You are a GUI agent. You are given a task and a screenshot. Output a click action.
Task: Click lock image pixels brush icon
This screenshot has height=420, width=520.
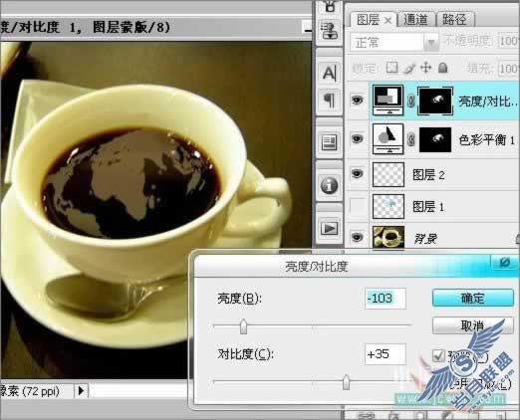pyautogui.click(x=409, y=69)
